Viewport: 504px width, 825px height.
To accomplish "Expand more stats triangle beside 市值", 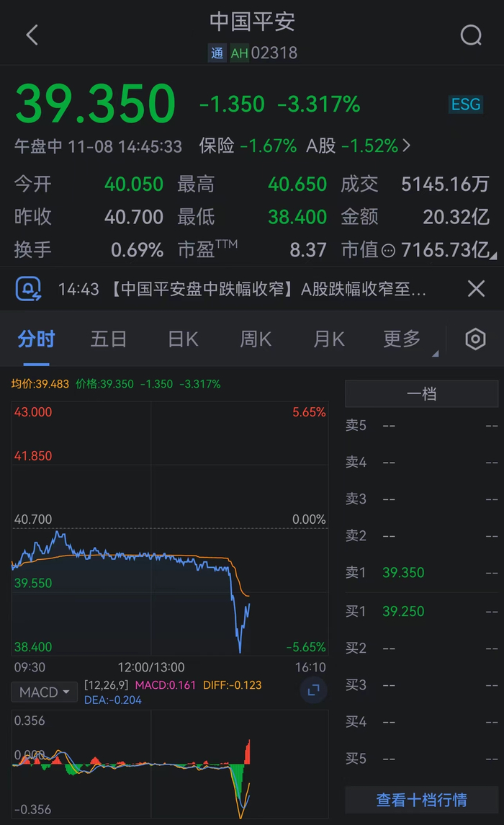I will pyautogui.click(x=493, y=255).
